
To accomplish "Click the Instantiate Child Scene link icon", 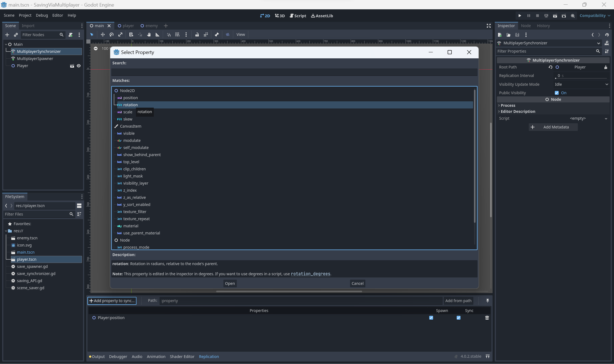I will [x=16, y=35].
